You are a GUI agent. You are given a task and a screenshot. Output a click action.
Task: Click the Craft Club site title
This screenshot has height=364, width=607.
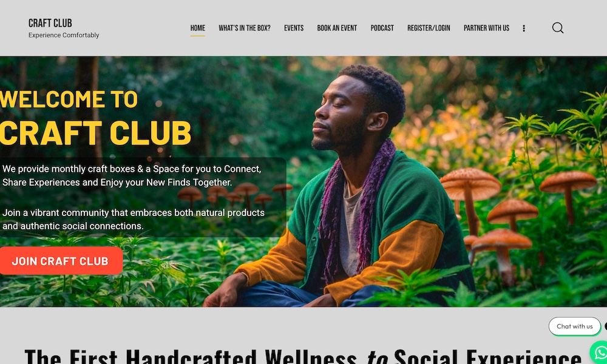tap(50, 23)
